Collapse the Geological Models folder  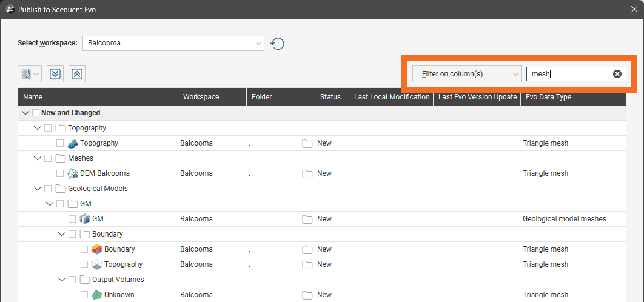38,189
